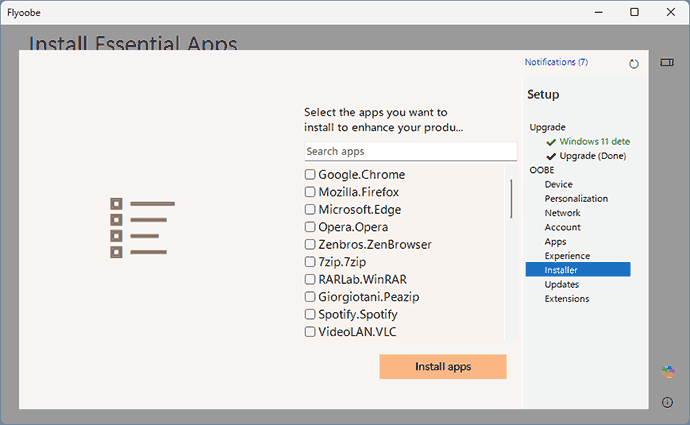The width and height of the screenshot is (690, 425).
Task: Select the Opera.Opera checkbox
Action: tap(310, 227)
